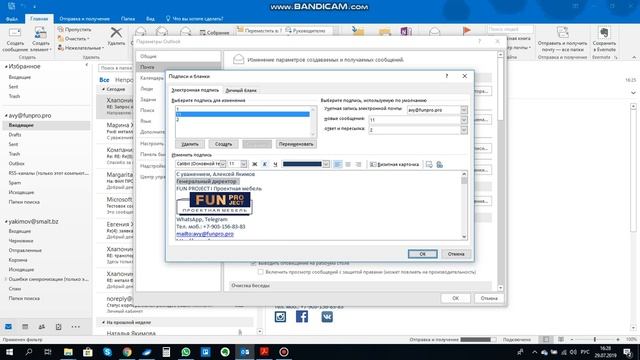Viewport: 640px width, 360px height.
Task: Create a new signature
Action: (223, 144)
